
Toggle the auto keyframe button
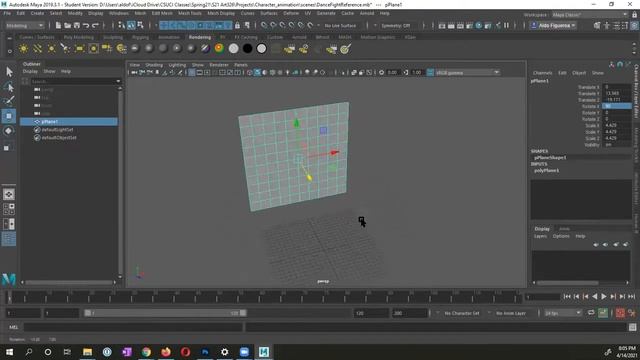click(620, 313)
